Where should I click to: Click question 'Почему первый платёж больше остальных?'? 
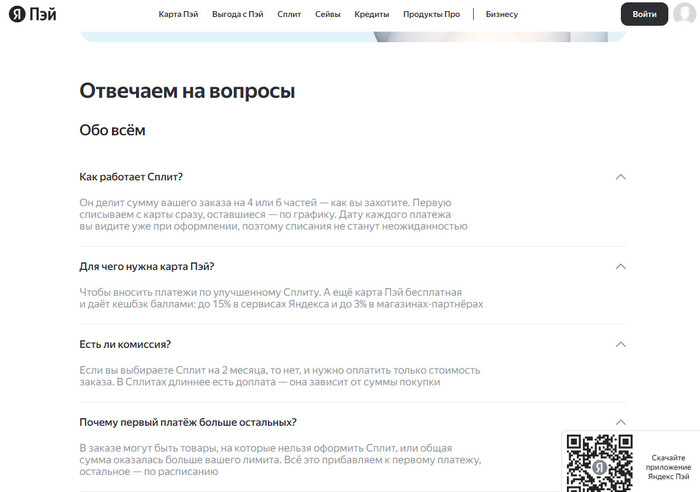(188, 422)
